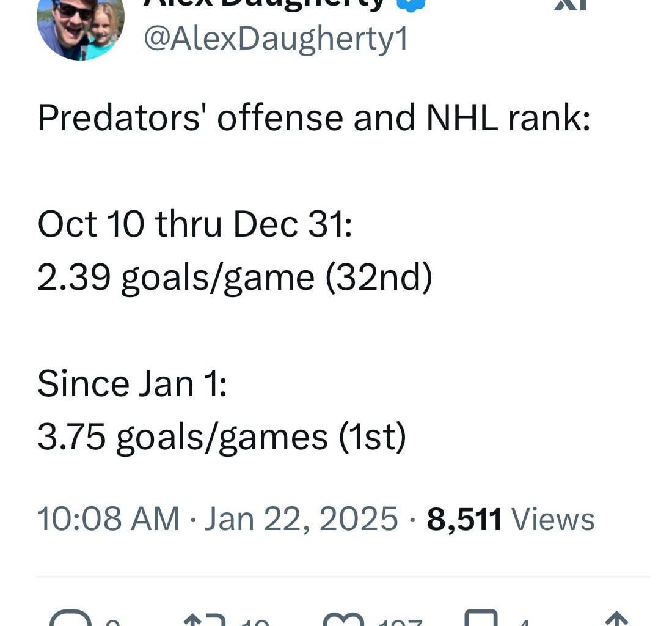The height and width of the screenshot is (626, 672).
Task: View the 8,511 Views analytics
Action: coord(510,519)
